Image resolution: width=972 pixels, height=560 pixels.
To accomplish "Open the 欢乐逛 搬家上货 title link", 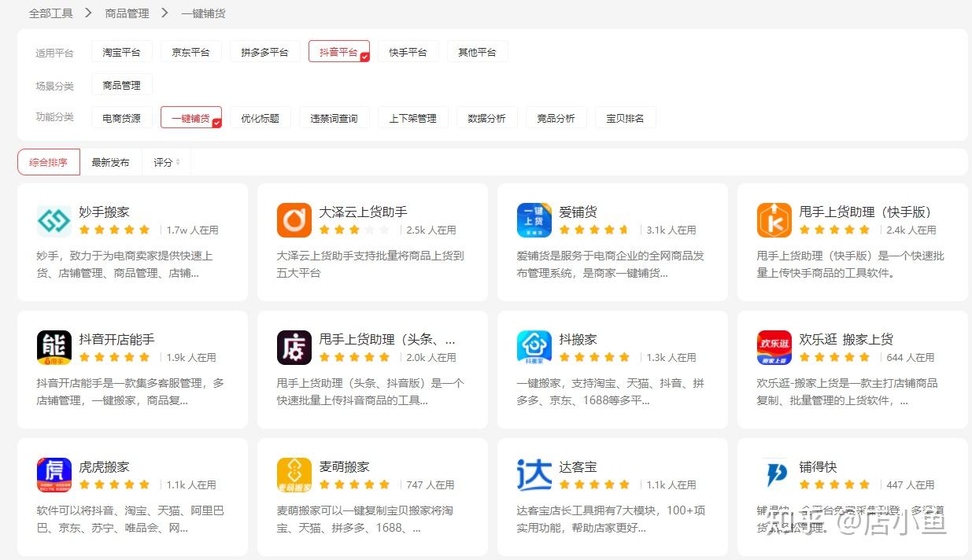I will click(846, 339).
